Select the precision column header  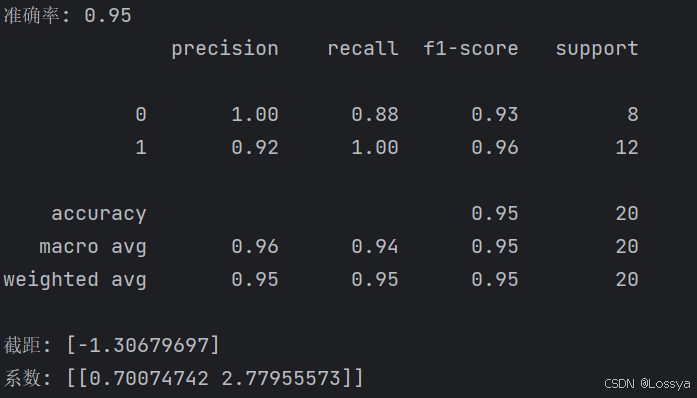click(x=225, y=49)
